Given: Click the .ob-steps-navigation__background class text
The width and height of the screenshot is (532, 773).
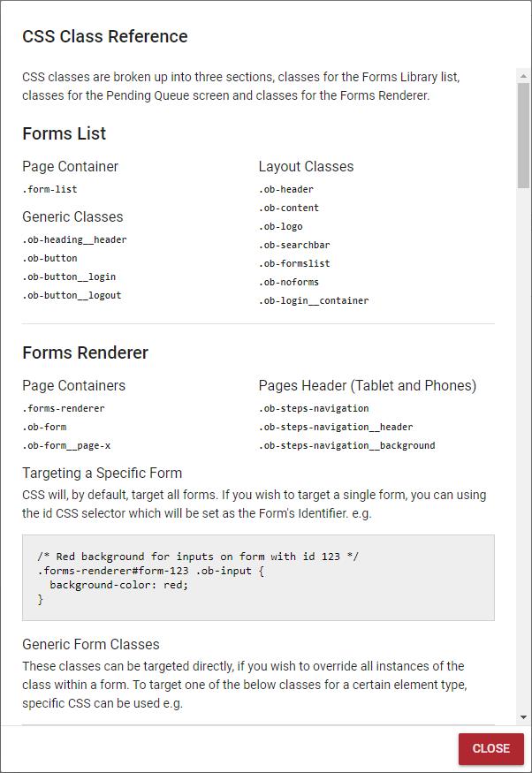Looking at the screenshot, I should point(347,445).
